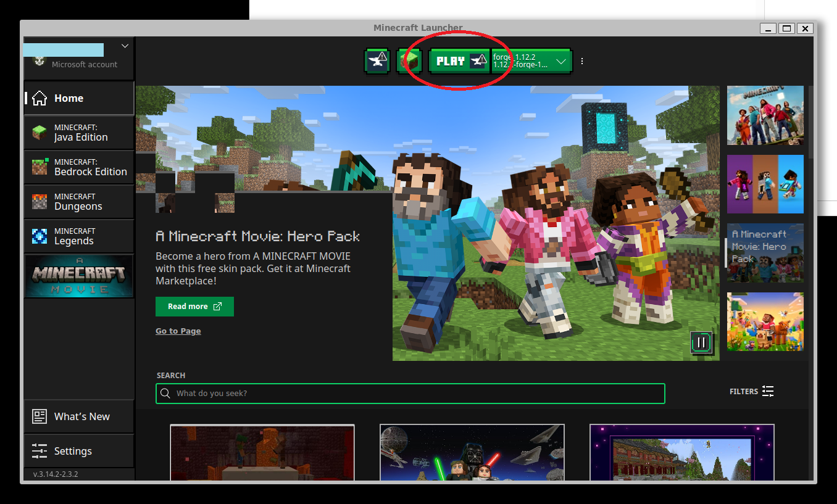Click the A Minecraft Movie sidebar banner
The height and width of the screenshot is (504, 837).
(79, 276)
